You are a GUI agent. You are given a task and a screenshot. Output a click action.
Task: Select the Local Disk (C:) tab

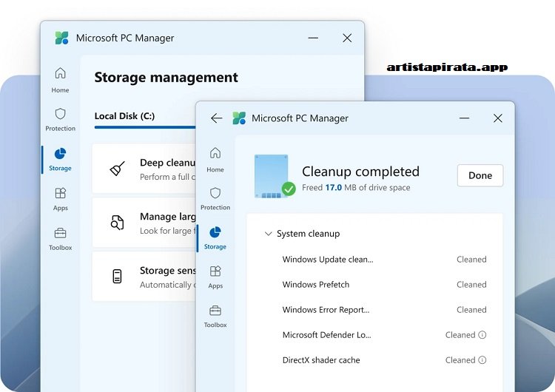coord(124,116)
